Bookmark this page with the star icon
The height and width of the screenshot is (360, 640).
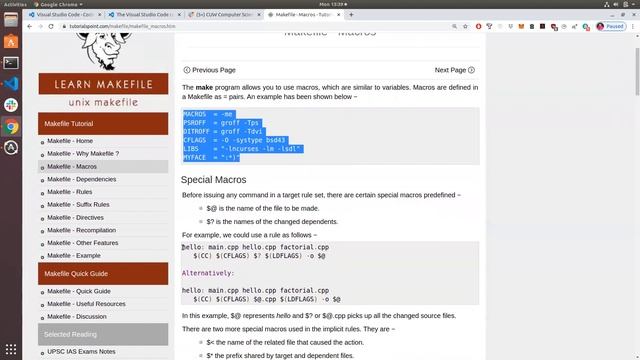click(465, 26)
